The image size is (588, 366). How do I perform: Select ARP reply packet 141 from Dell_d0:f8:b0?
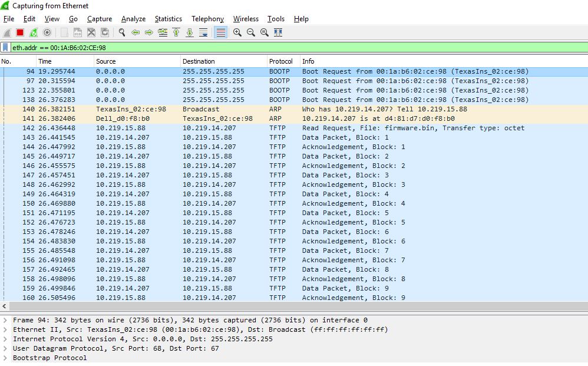point(294,118)
